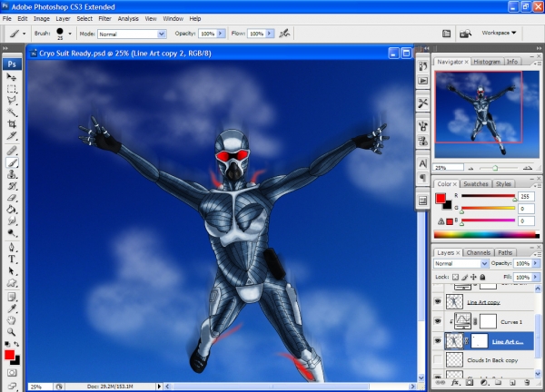Select the Clone Stamp tool
The width and height of the screenshot is (545, 392).
[x=12, y=174]
